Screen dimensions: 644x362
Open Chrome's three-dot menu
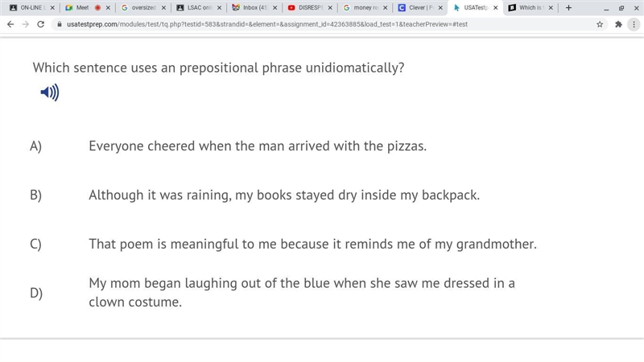(634, 24)
